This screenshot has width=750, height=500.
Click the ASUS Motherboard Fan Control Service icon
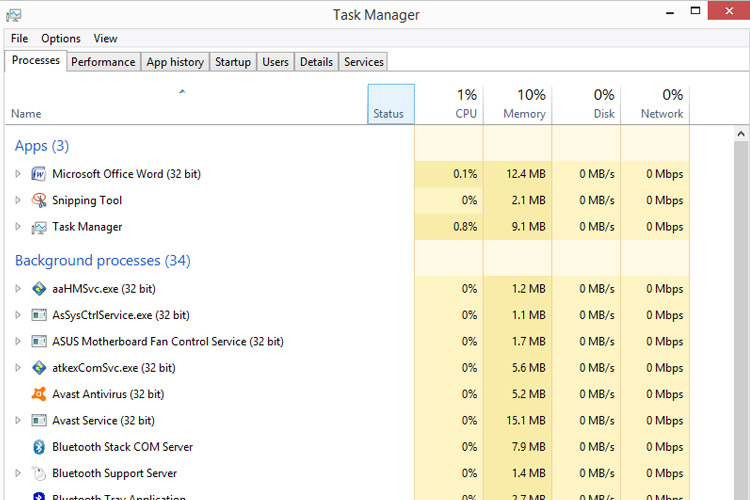[x=39, y=341]
